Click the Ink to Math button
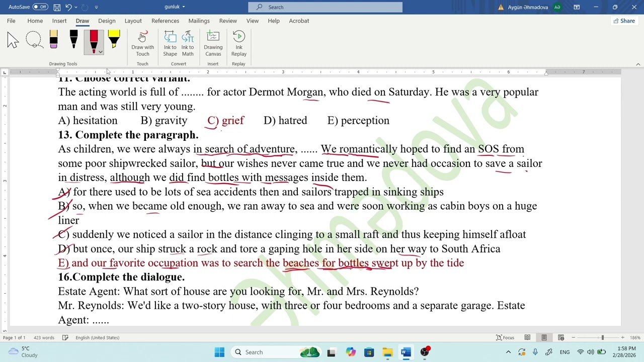The image size is (644, 362). [188, 44]
